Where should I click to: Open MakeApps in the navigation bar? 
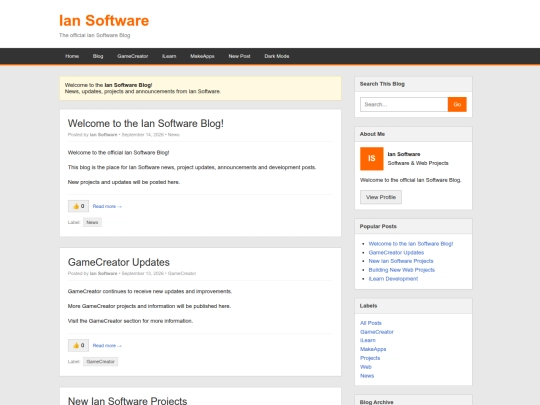pyautogui.click(x=202, y=56)
